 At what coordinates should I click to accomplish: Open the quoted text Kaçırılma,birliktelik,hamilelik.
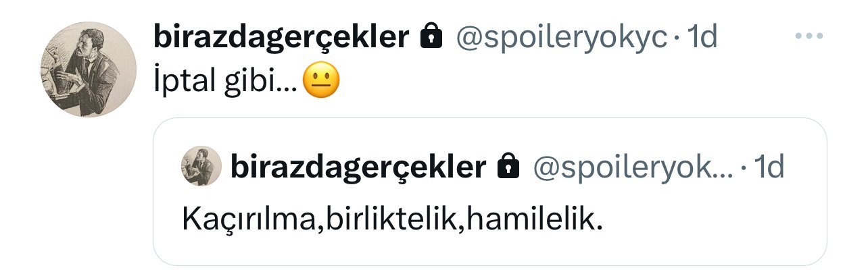pyautogui.click(x=392, y=219)
